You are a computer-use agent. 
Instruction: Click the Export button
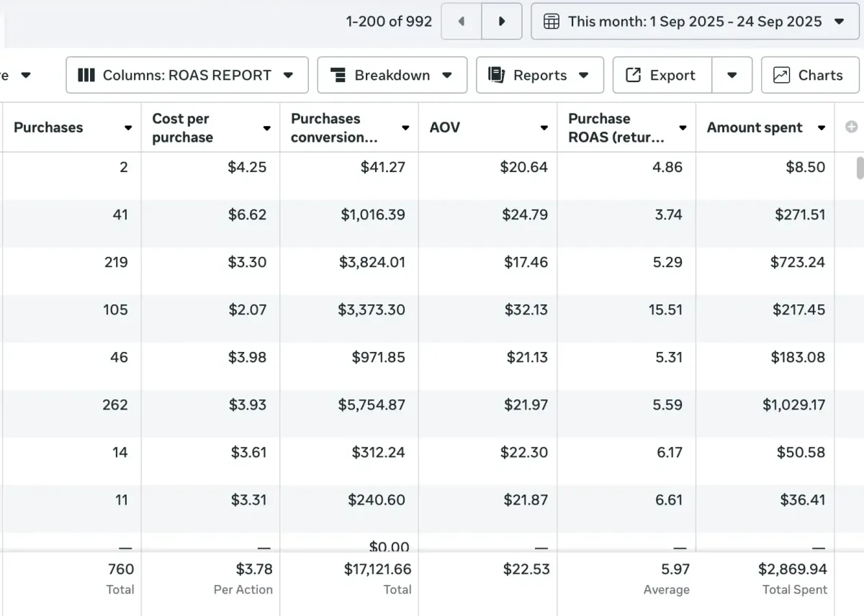point(662,75)
